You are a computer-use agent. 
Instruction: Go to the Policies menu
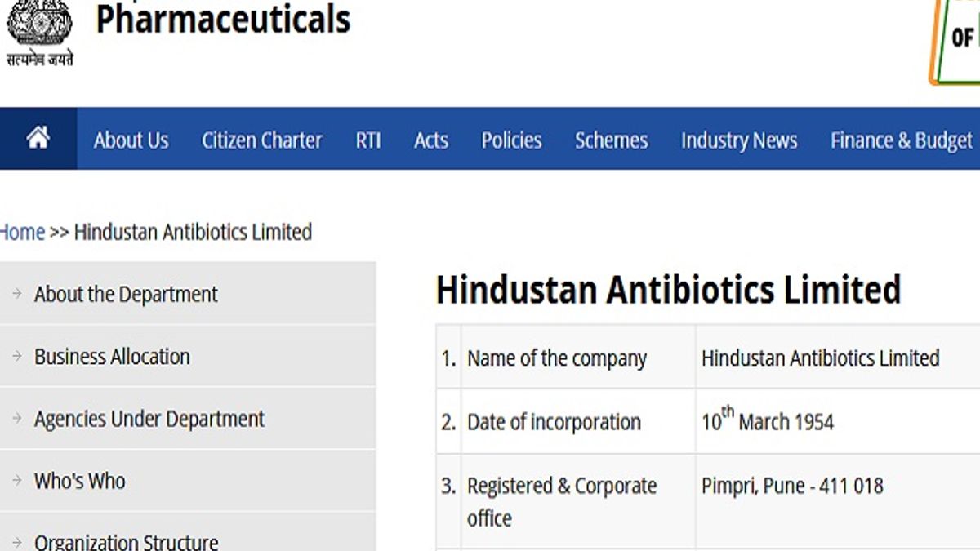click(x=511, y=140)
